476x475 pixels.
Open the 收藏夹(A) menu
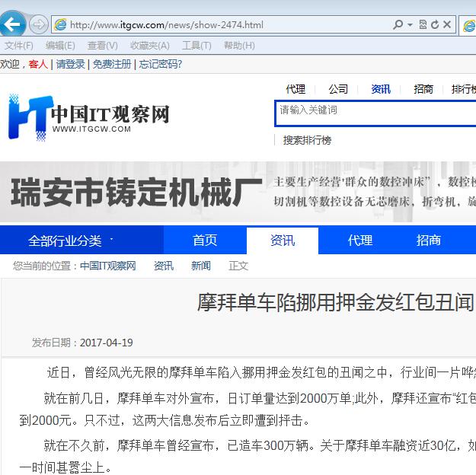pyautogui.click(x=150, y=46)
